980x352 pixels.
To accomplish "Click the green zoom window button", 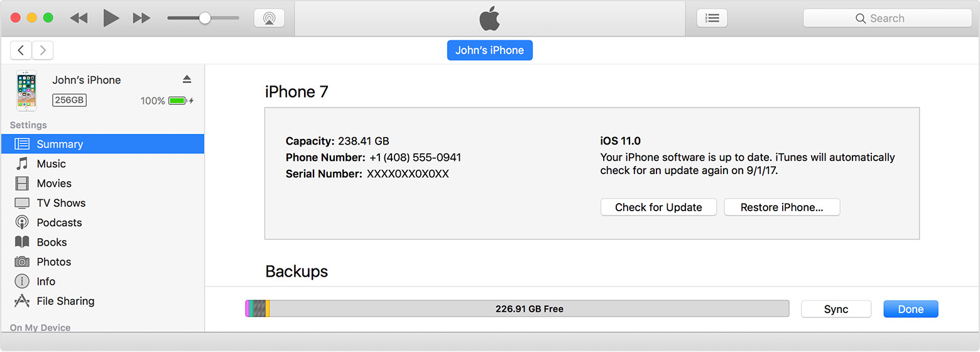I will tap(48, 18).
